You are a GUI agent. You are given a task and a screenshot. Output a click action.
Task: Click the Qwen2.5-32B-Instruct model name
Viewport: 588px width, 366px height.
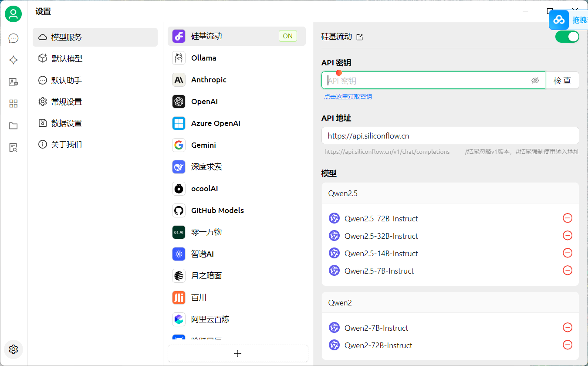point(381,236)
